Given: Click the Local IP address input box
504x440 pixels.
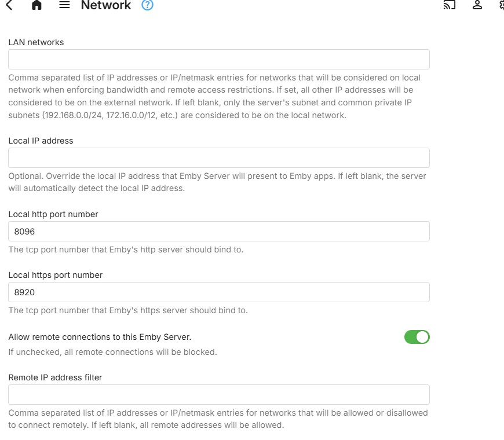Looking at the screenshot, I should (x=219, y=158).
